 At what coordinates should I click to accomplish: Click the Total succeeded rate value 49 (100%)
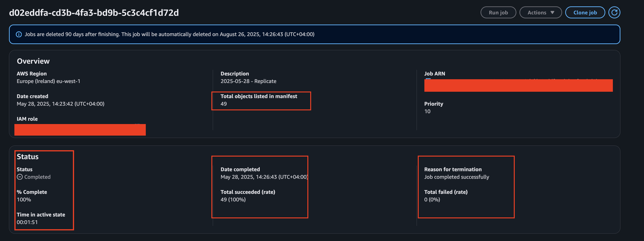233,200
